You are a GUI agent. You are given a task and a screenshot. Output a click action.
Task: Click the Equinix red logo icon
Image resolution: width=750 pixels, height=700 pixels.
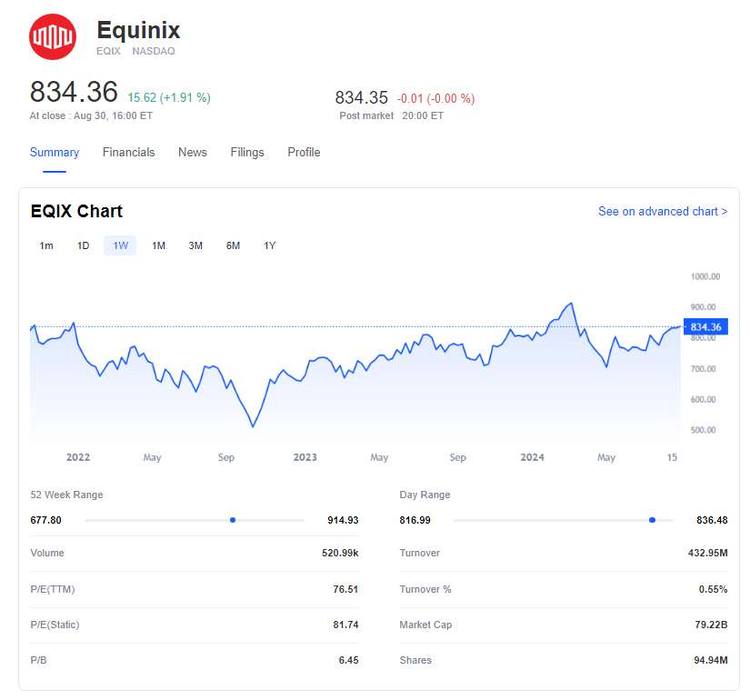click(53, 37)
